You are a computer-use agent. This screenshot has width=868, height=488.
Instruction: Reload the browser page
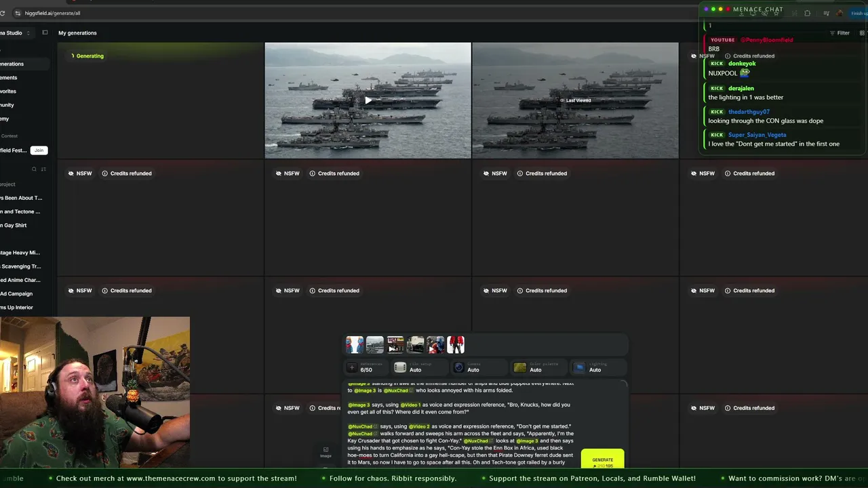3,13
